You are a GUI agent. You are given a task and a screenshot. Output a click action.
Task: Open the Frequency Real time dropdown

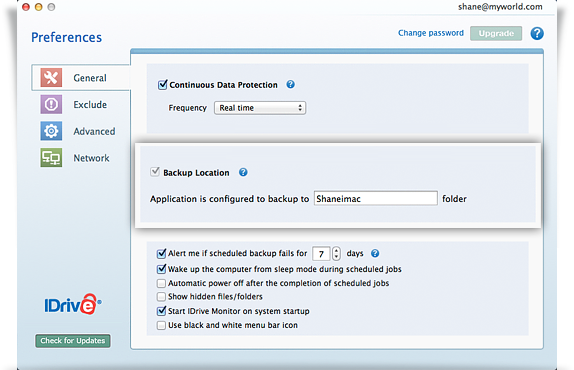(260, 108)
